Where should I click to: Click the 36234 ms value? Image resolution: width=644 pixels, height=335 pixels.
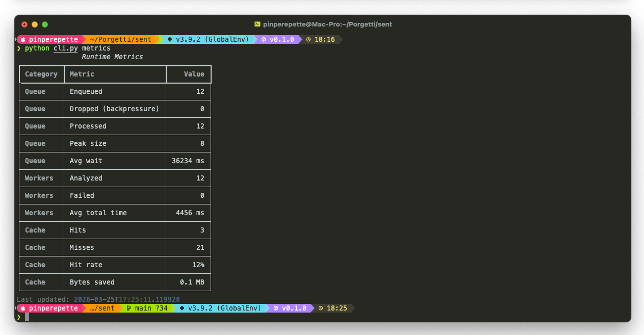point(188,161)
